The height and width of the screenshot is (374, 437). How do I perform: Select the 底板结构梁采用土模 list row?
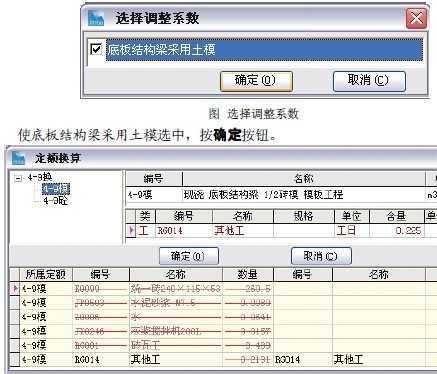[264, 50]
